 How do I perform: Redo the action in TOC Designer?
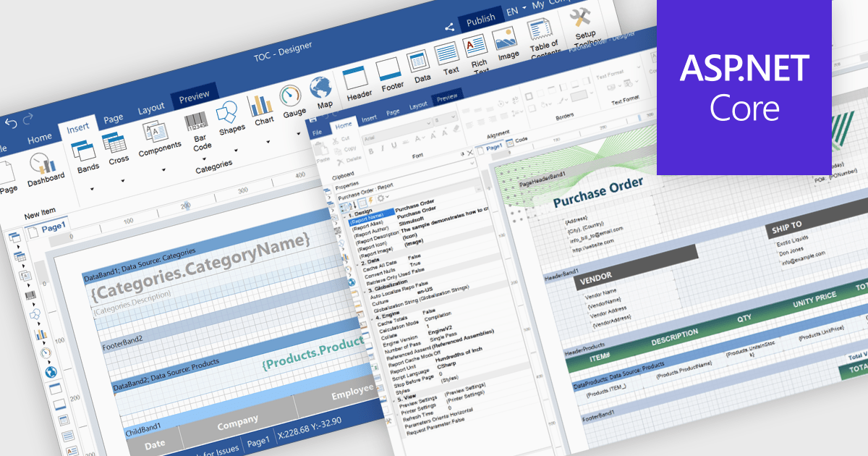pos(29,119)
